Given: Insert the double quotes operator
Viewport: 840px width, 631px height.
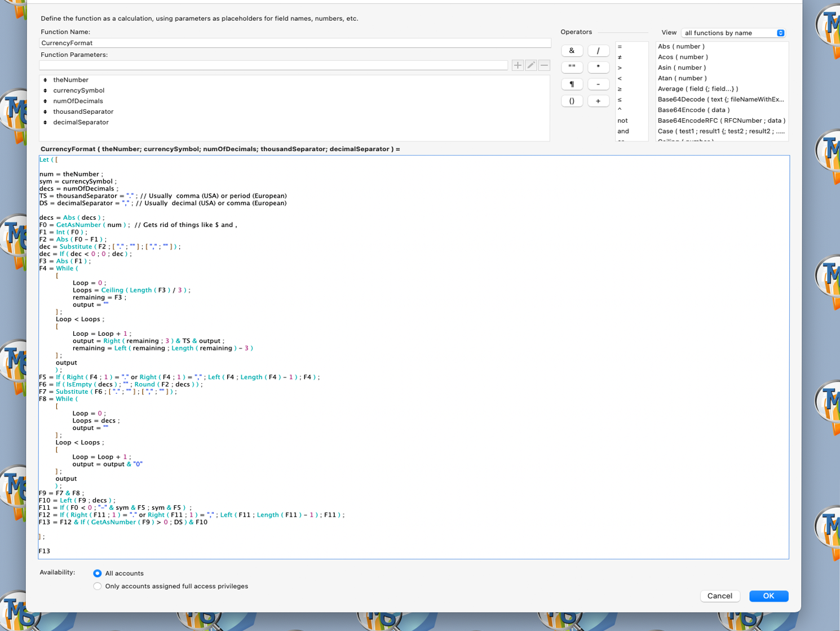Looking at the screenshot, I should 572,67.
